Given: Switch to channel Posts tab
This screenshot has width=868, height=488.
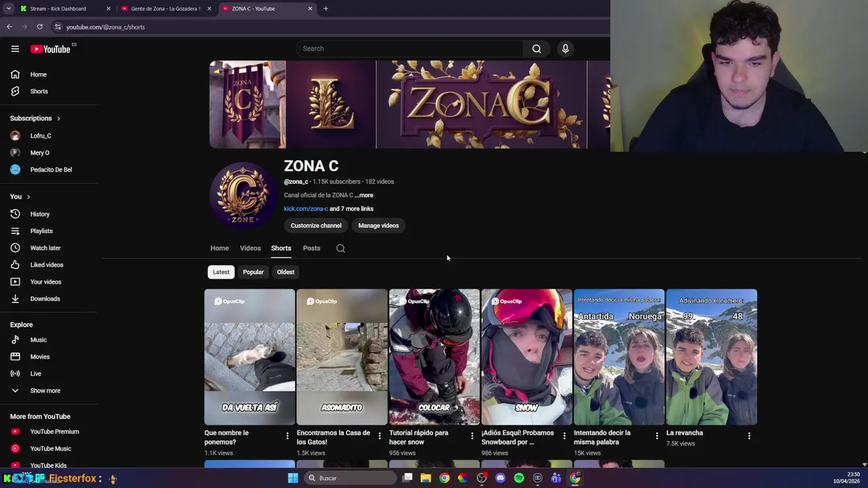Looking at the screenshot, I should pyautogui.click(x=311, y=248).
